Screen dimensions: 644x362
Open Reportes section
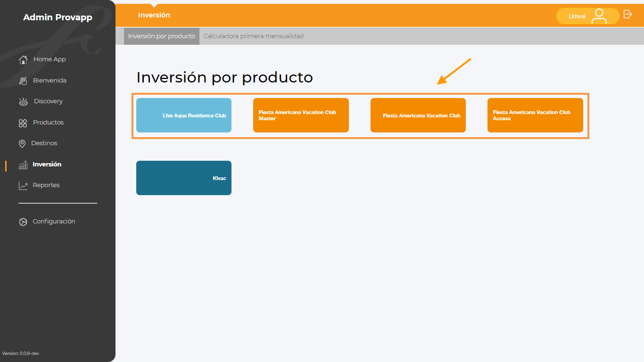tap(46, 185)
